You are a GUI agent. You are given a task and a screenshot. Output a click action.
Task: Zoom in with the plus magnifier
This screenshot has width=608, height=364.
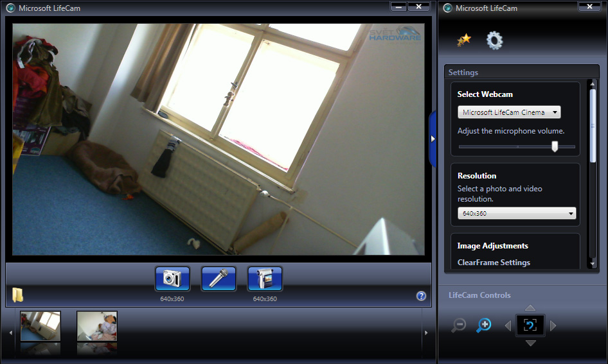tap(484, 325)
